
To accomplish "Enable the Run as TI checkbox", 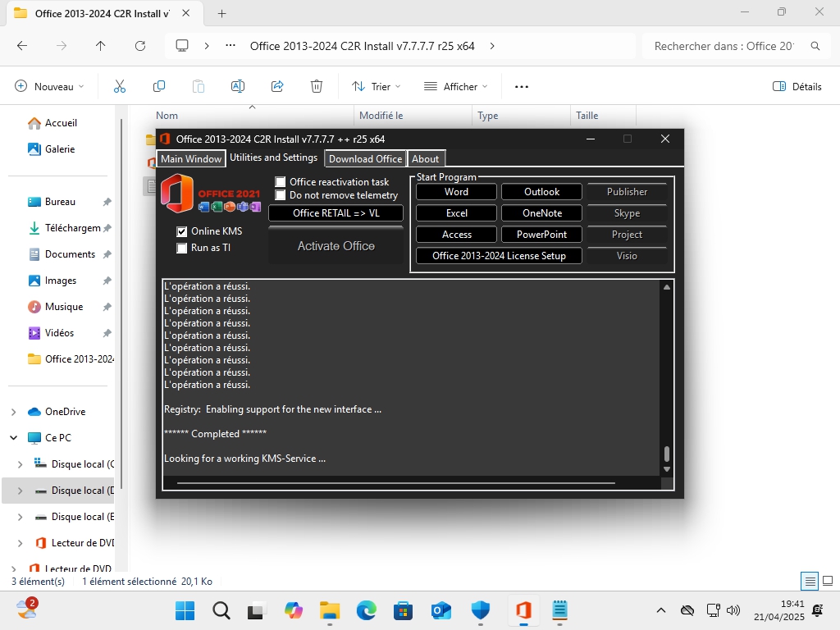I will pyautogui.click(x=182, y=248).
